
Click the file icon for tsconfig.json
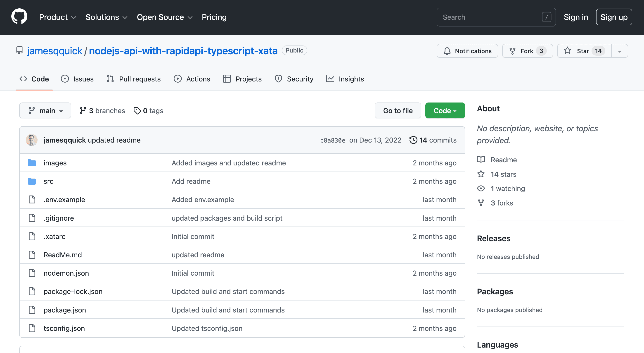32,328
